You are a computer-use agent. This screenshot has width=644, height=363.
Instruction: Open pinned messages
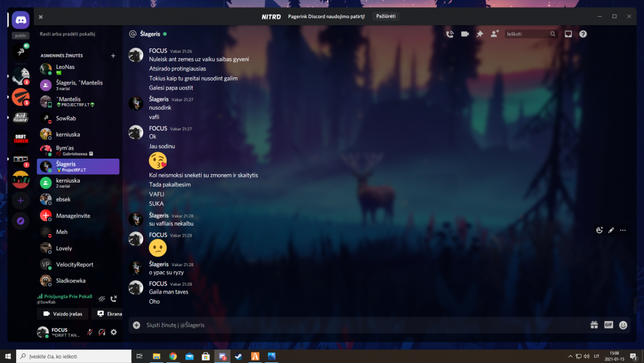(x=480, y=34)
